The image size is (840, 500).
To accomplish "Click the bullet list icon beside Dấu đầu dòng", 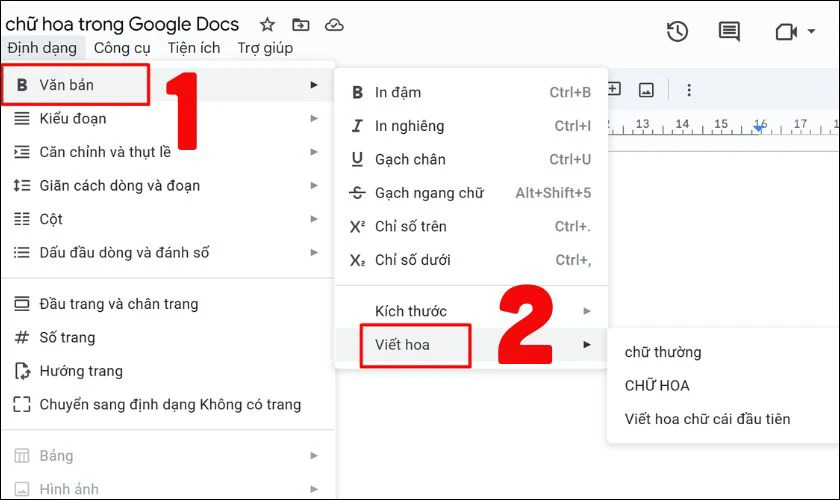I will tap(22, 252).
